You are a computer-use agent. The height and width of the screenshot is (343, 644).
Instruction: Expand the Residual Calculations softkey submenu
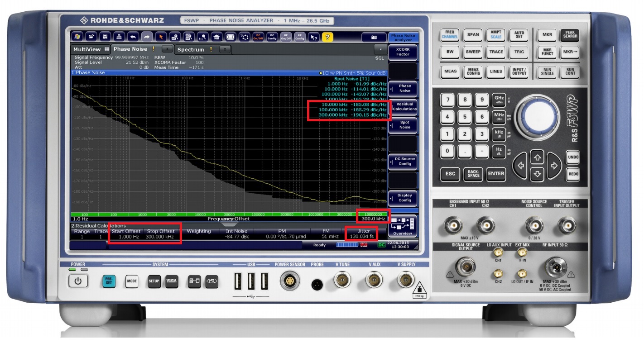click(x=403, y=107)
